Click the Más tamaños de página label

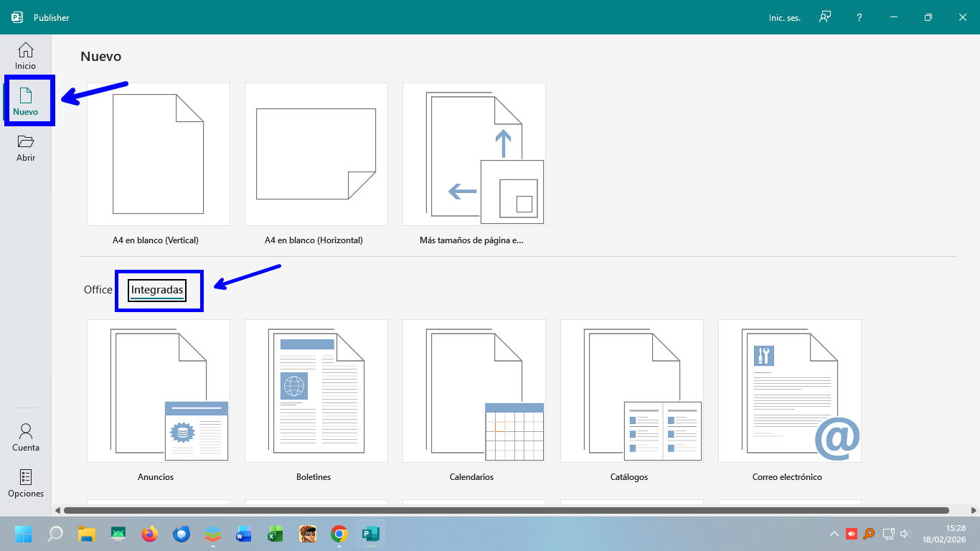coord(471,240)
